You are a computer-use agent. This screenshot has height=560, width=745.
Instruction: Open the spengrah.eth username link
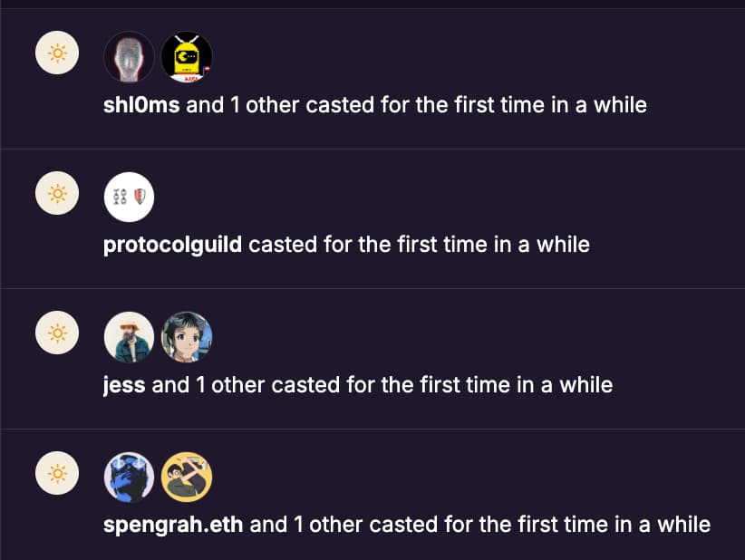point(173,525)
